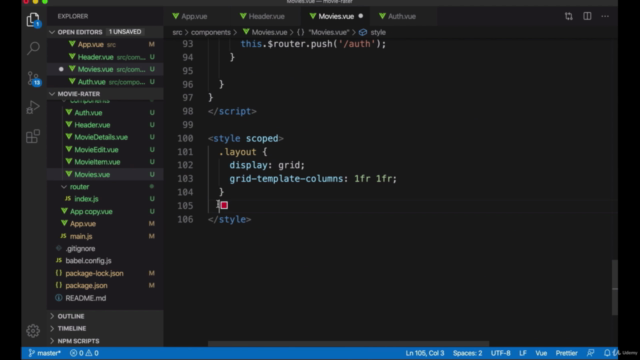Image resolution: width=640 pixels, height=360 pixels.
Task: Open README.md file
Action: pyautogui.click(x=105, y=298)
